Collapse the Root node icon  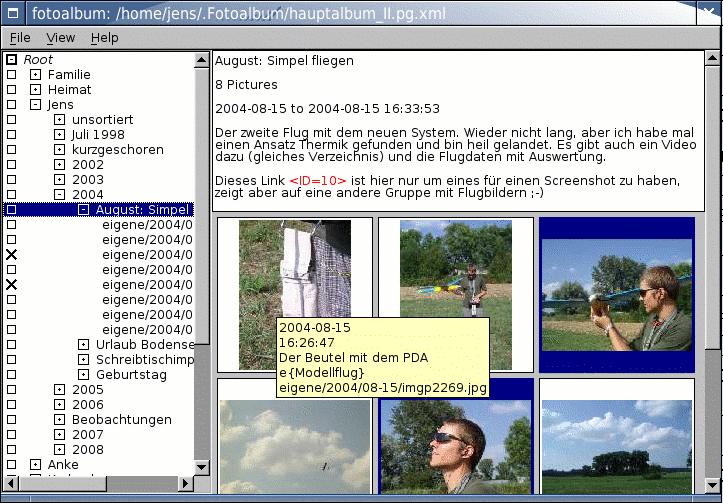(x=12, y=60)
